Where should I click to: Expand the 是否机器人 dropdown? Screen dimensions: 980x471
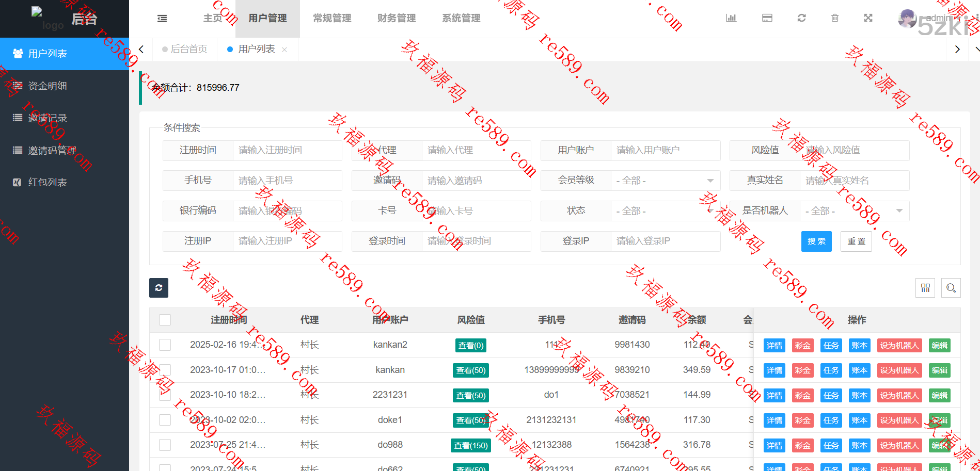coord(854,211)
